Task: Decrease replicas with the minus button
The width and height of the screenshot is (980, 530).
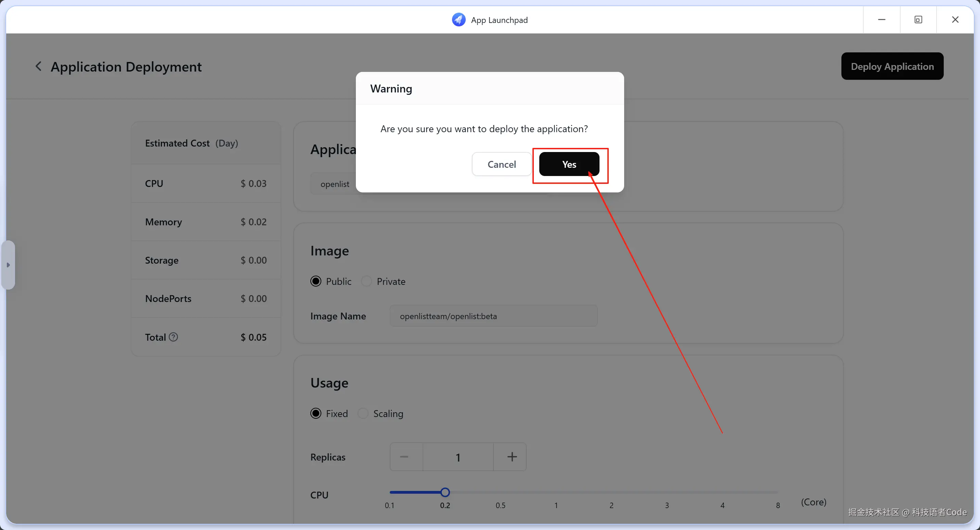Action: 404,456
